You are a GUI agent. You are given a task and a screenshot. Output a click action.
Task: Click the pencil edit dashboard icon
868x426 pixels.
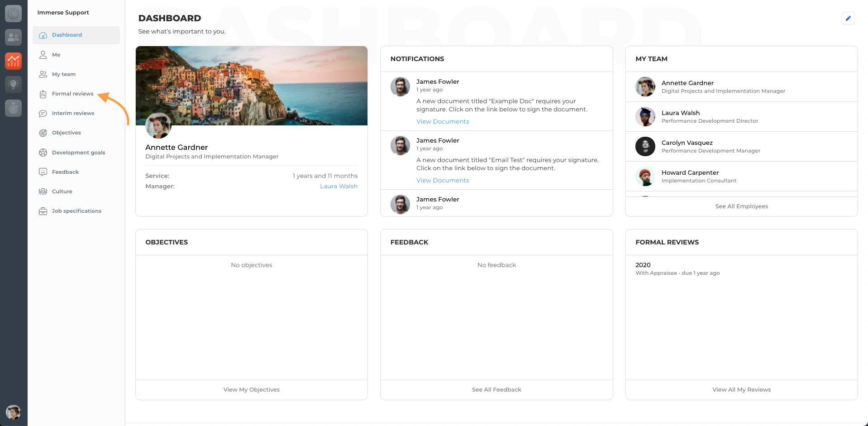[848, 19]
